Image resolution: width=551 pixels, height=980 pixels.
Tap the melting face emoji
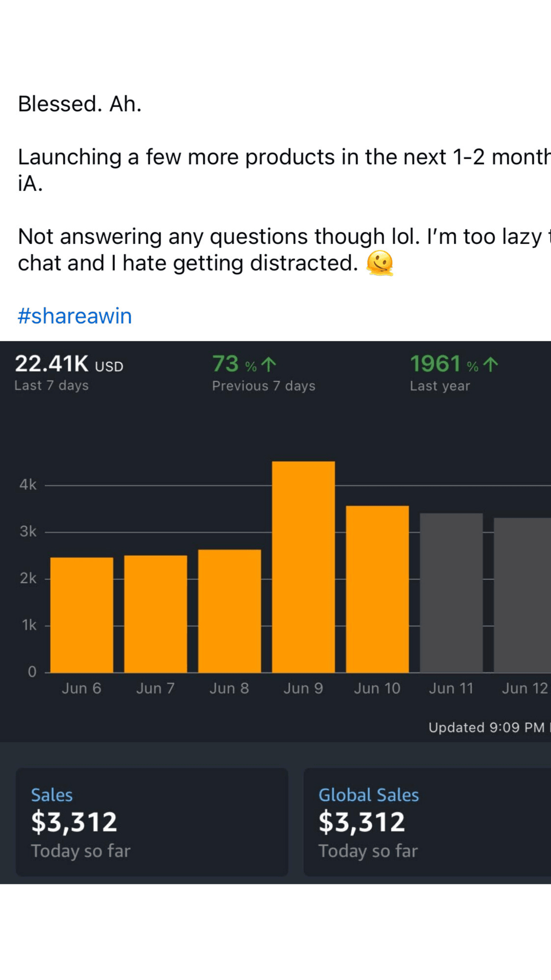pyautogui.click(x=380, y=263)
